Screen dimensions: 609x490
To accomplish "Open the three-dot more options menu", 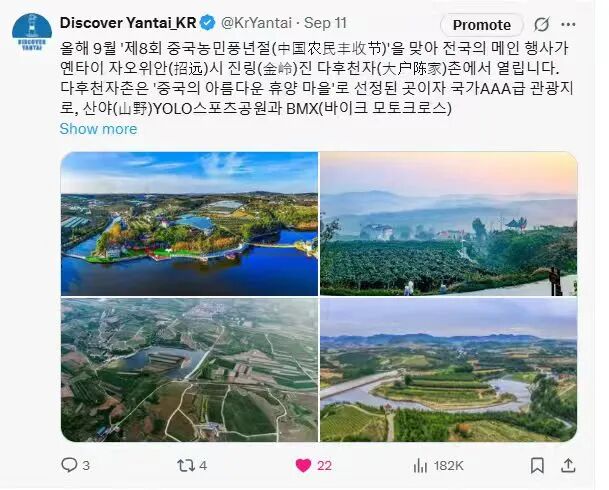I will coord(568,24).
